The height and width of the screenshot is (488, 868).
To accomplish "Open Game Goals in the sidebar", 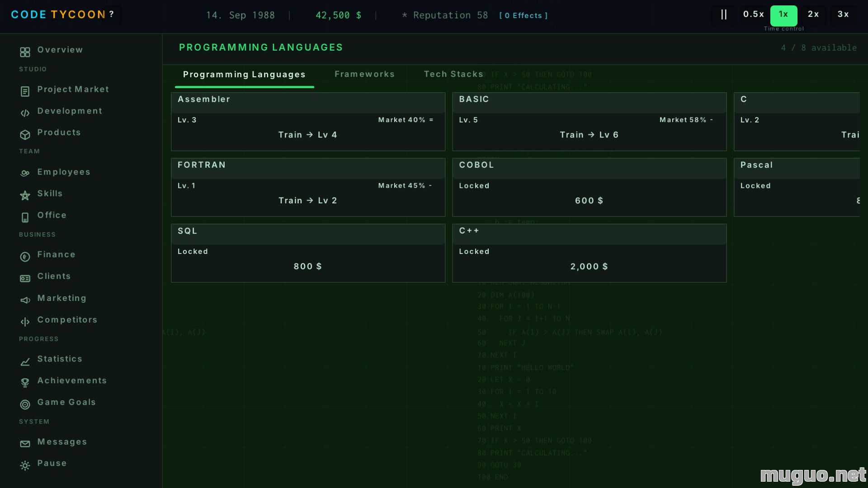I will coord(66,402).
